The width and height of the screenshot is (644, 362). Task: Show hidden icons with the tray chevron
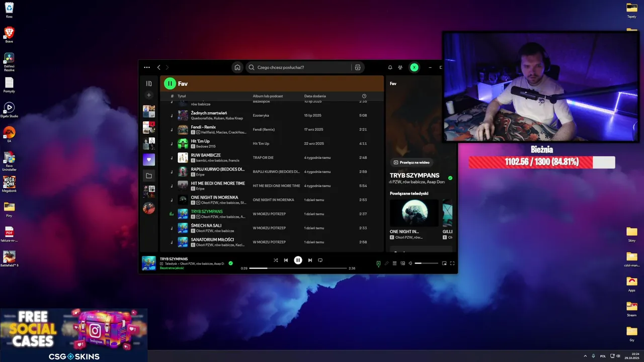pyautogui.click(x=585, y=356)
